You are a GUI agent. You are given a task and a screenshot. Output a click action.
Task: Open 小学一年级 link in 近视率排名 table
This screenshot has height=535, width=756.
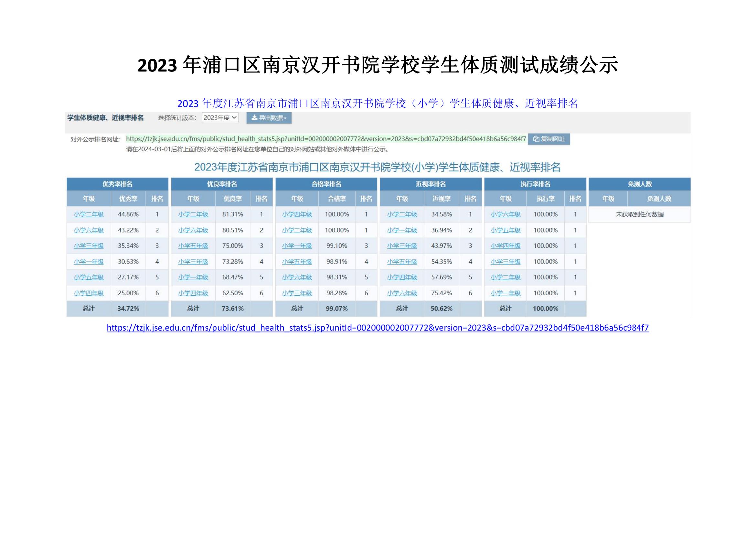402,230
